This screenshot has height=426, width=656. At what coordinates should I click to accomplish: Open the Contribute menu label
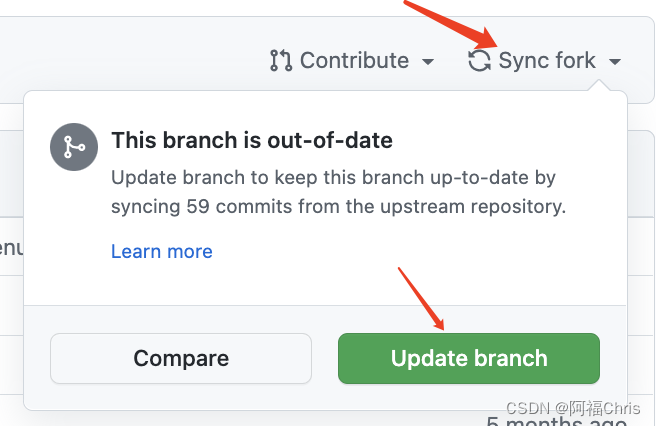coord(354,61)
